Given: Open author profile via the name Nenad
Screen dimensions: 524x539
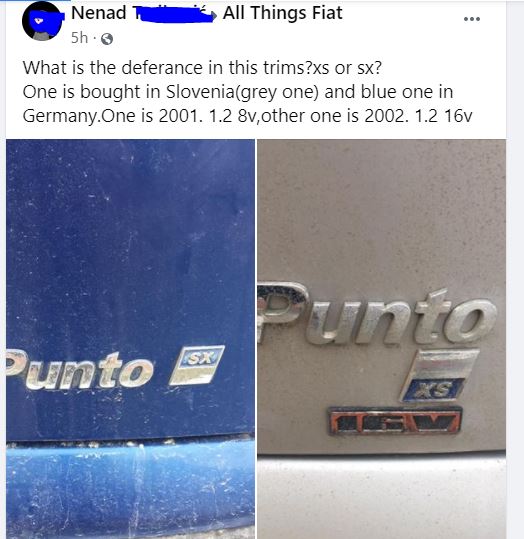Looking at the screenshot, I should click(99, 13).
